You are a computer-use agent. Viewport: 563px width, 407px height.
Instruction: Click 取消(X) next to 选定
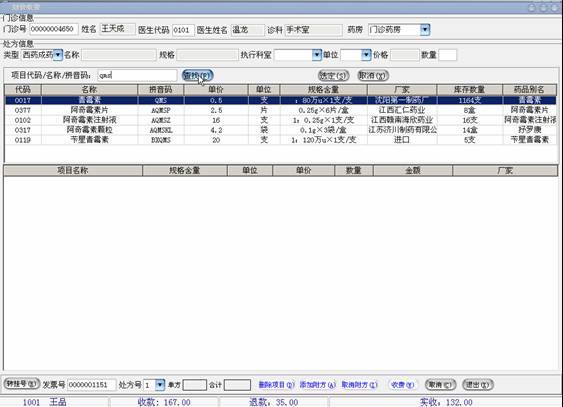373,76
